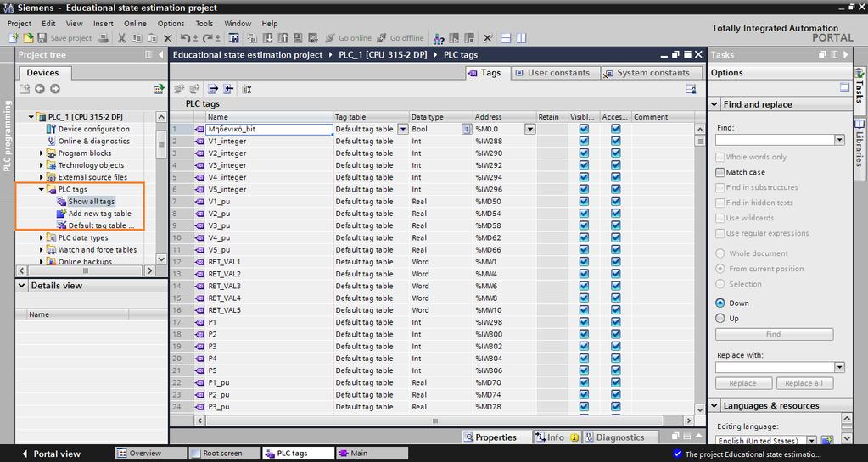Collapse the Details view section
The image size is (868, 462).
[22, 286]
